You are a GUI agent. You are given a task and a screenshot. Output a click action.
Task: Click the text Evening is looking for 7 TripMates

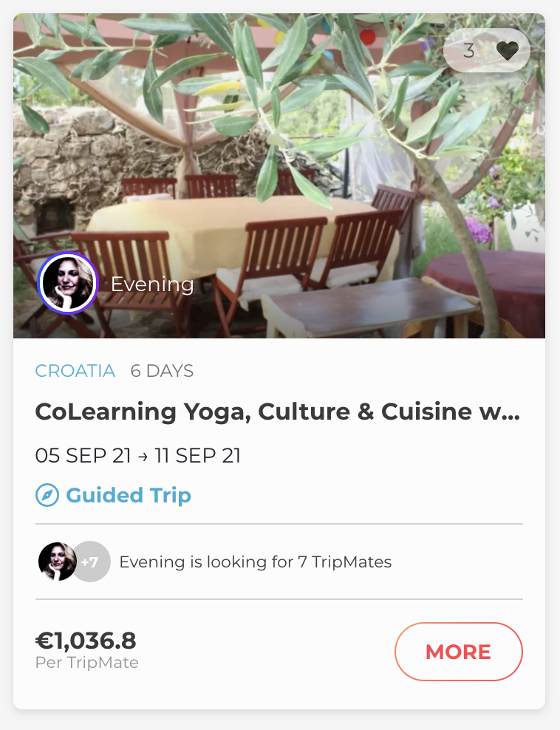pyautogui.click(x=255, y=562)
